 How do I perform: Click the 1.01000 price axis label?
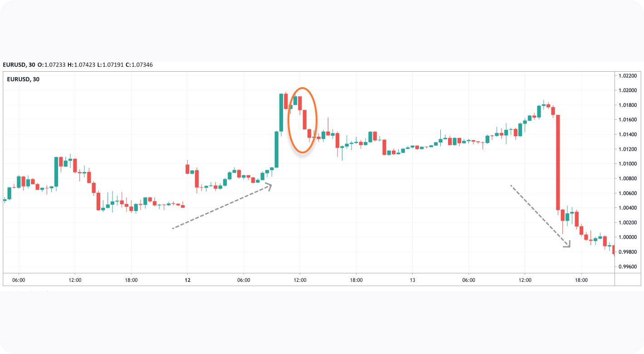628,164
